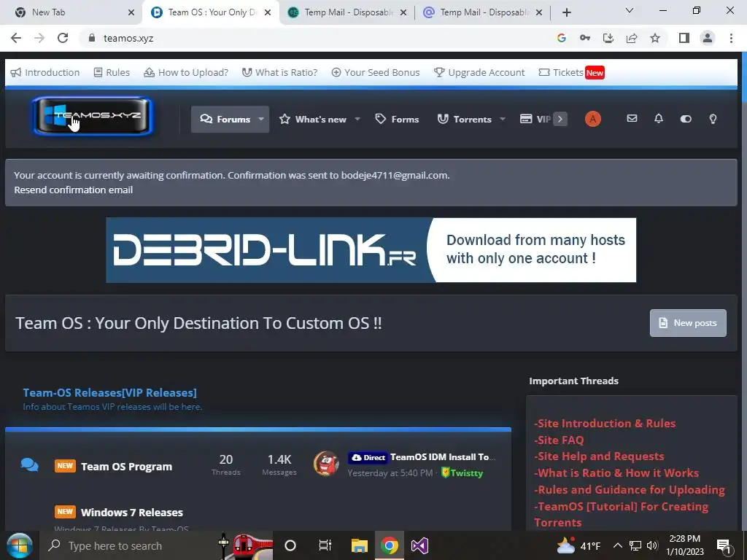Image resolution: width=747 pixels, height=560 pixels.
Task: Open the Forms nav item
Action: click(x=397, y=119)
